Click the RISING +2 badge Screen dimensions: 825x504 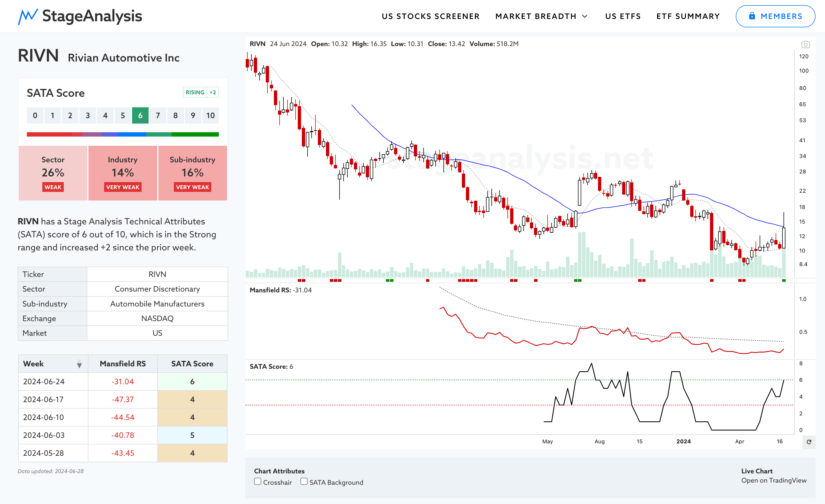click(201, 92)
